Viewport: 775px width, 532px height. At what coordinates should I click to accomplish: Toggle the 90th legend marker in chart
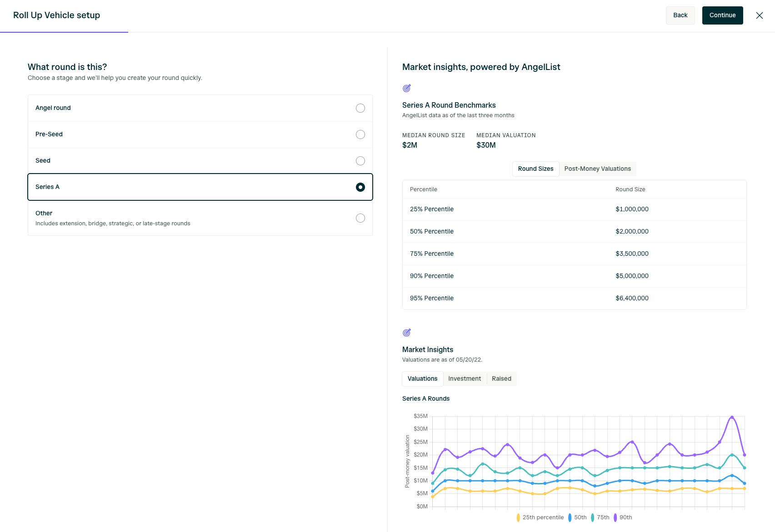(615, 517)
